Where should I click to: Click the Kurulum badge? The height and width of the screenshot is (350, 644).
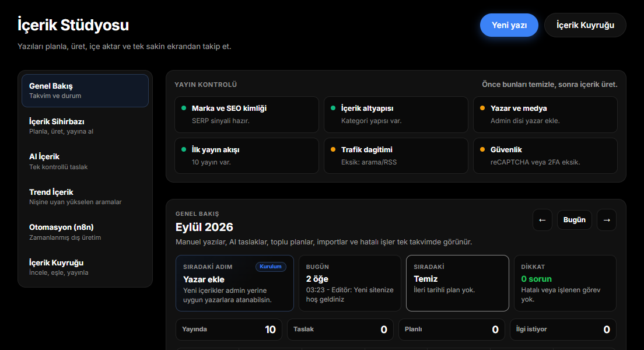(x=271, y=267)
